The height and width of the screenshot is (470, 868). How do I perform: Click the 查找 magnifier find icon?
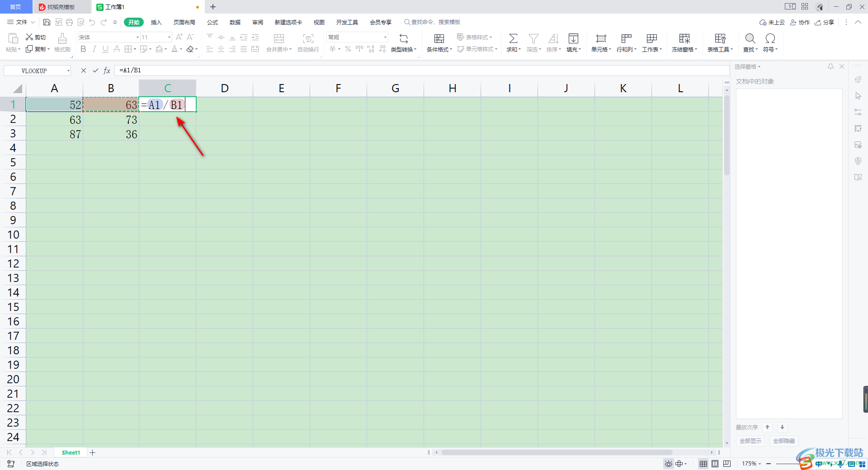[x=750, y=39]
